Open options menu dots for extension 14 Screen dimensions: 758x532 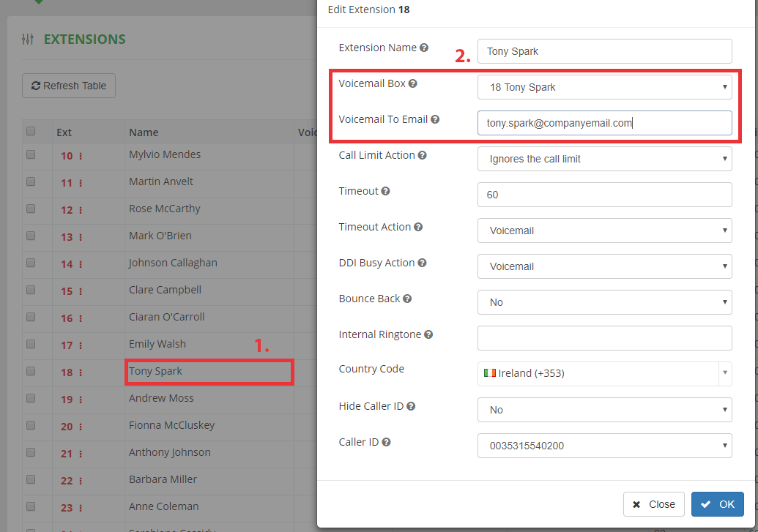point(81,264)
